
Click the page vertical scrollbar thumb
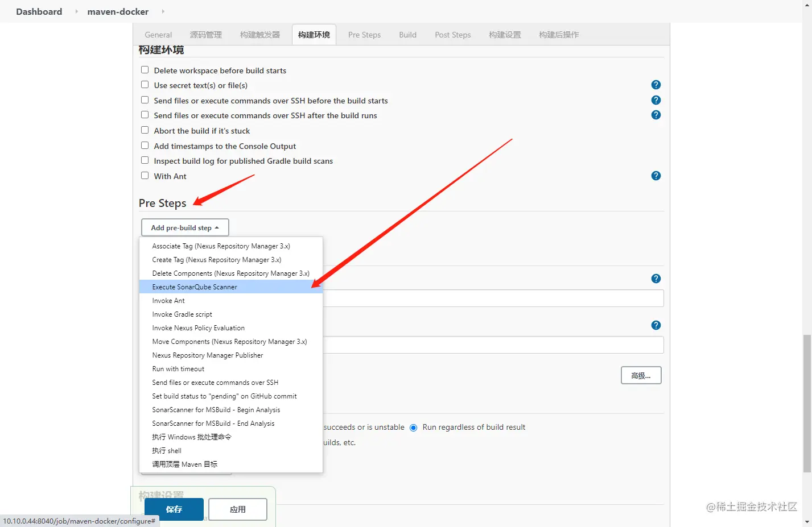[x=807, y=404]
